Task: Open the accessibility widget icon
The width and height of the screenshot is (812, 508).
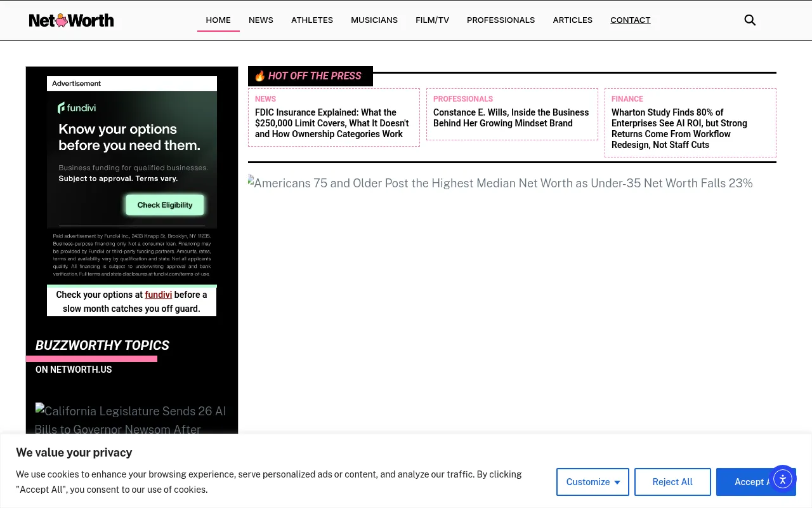Action: (x=783, y=479)
